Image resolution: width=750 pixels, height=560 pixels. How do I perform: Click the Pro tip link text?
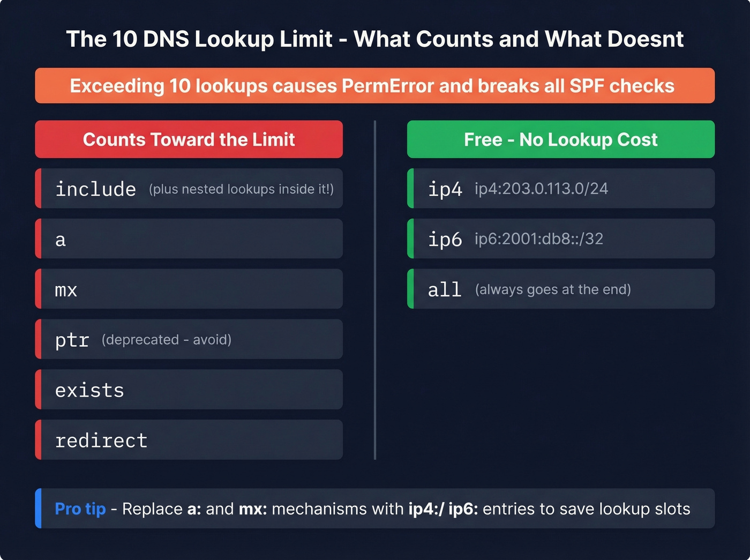tap(79, 509)
